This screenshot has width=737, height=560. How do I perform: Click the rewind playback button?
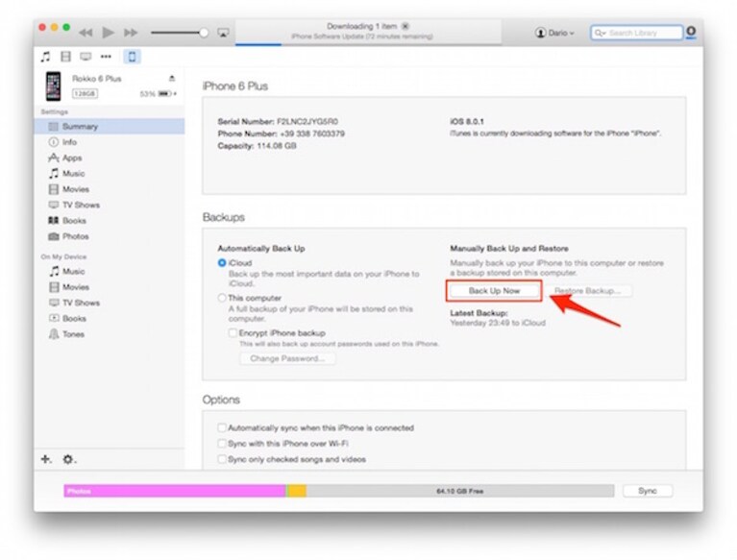(x=86, y=33)
